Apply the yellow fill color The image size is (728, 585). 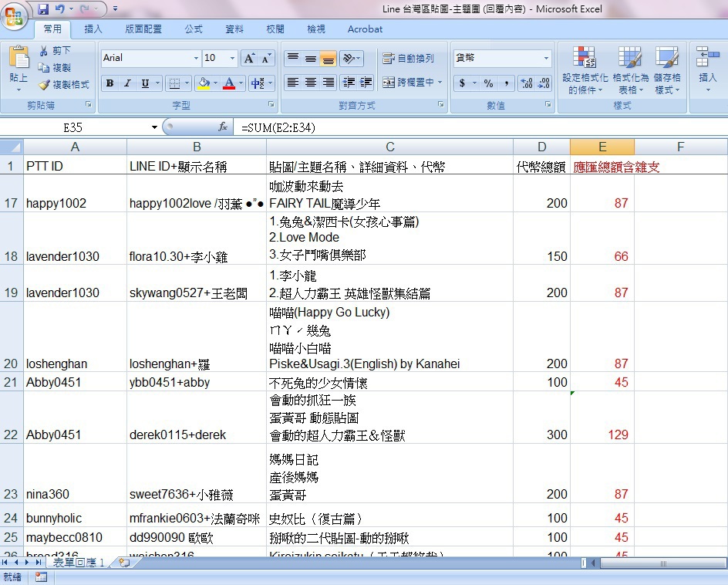click(x=204, y=83)
